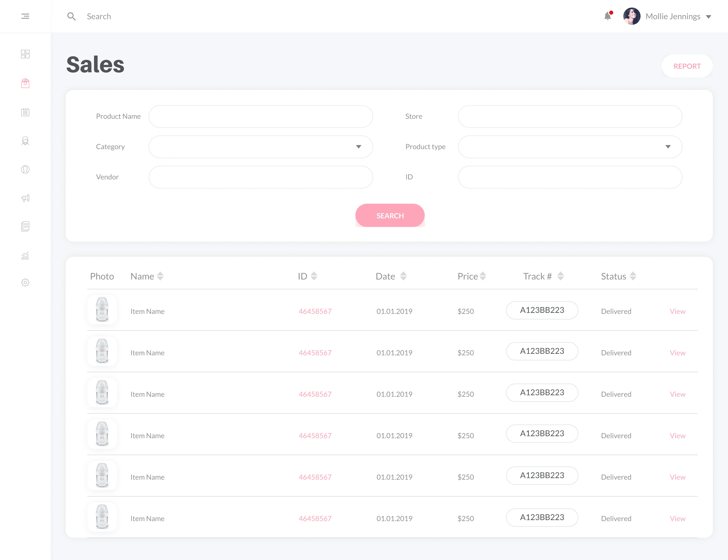Sort table by Price column
Image resolution: width=728 pixels, height=560 pixels.
[x=483, y=276]
